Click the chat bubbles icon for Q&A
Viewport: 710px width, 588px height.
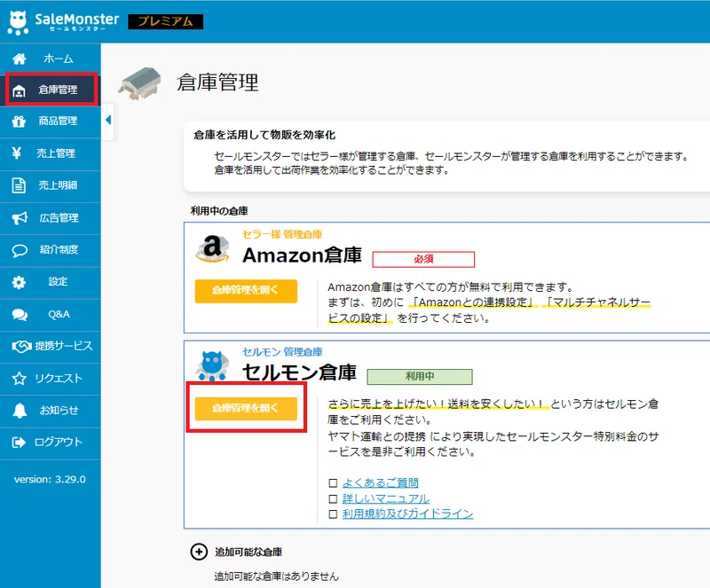click(x=20, y=315)
